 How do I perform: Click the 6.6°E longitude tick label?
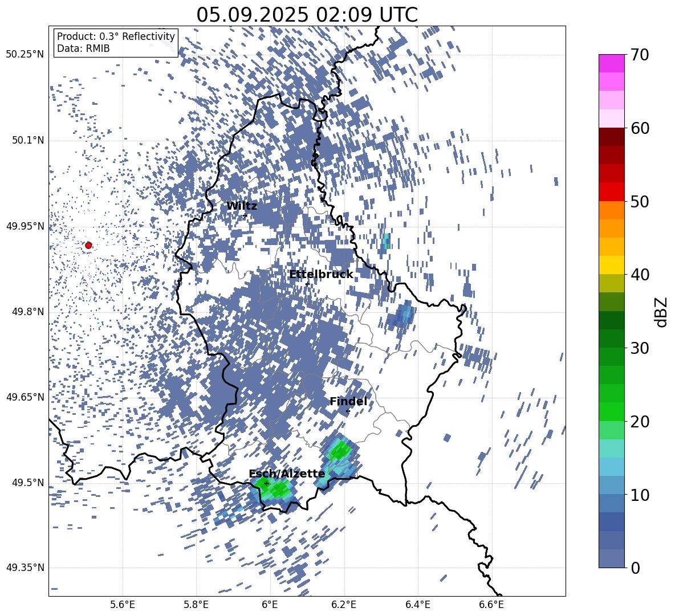tap(491, 605)
